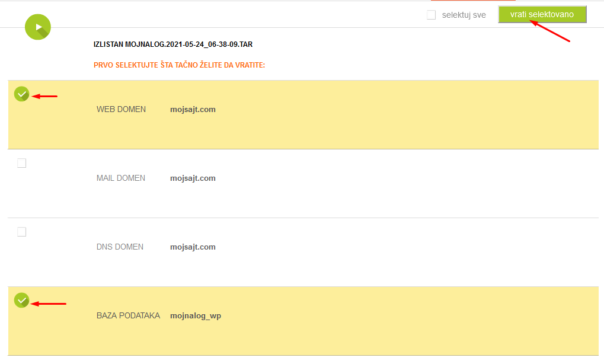The height and width of the screenshot is (364, 604).
Task: Click mojsajt.com in the WEB DOMEN row
Action: pos(193,110)
